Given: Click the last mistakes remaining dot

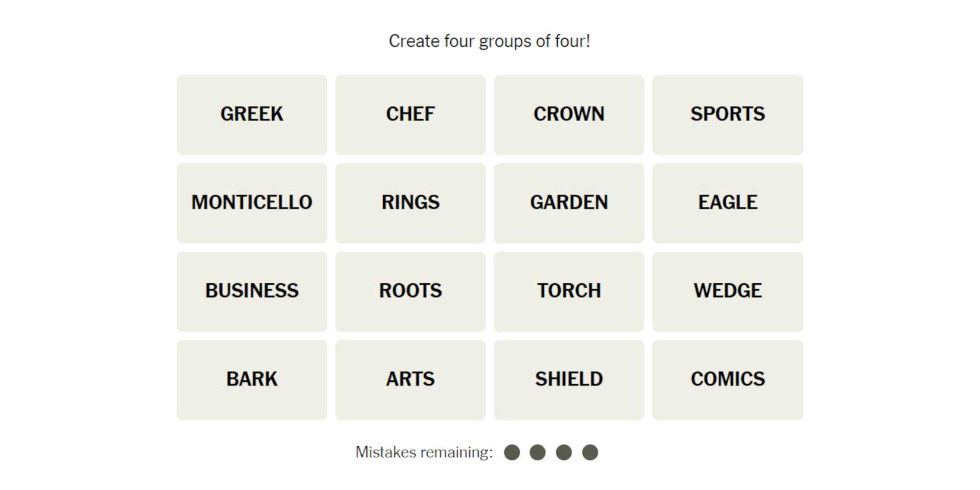Looking at the screenshot, I should [590, 453].
